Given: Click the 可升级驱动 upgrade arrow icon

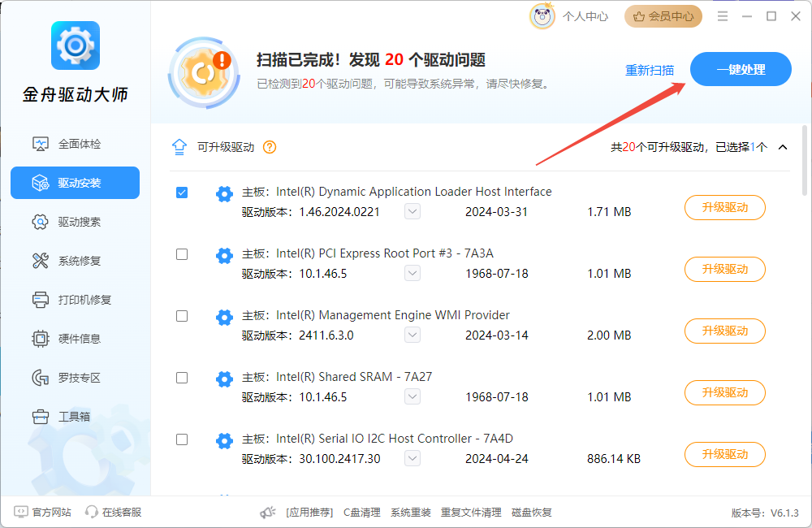Looking at the screenshot, I should (x=179, y=147).
